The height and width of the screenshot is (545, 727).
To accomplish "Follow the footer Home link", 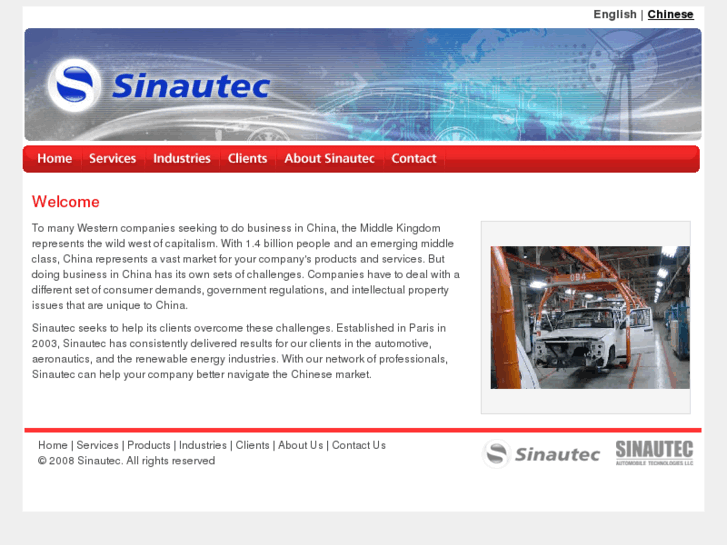I will [53, 445].
